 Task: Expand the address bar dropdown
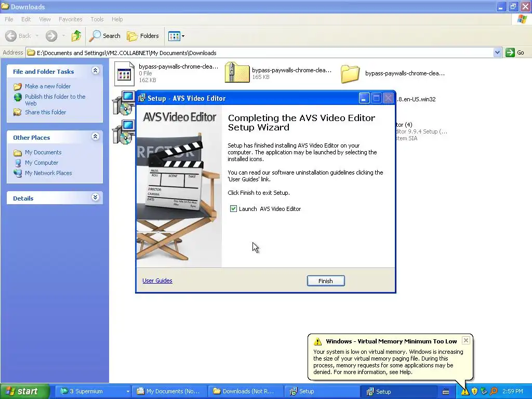497,52
